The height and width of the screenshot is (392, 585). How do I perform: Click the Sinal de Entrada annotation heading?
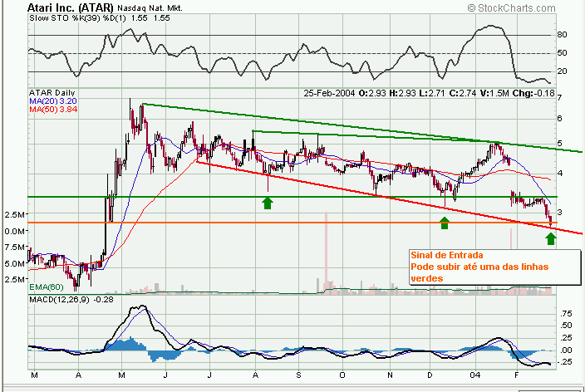tap(447, 255)
